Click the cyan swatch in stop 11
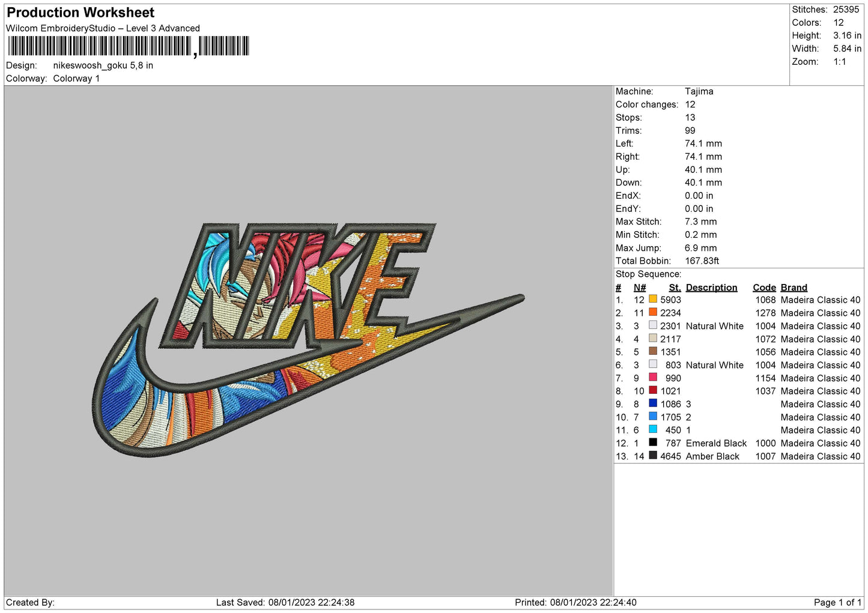Viewport: 868px width, 613px height. (652, 429)
